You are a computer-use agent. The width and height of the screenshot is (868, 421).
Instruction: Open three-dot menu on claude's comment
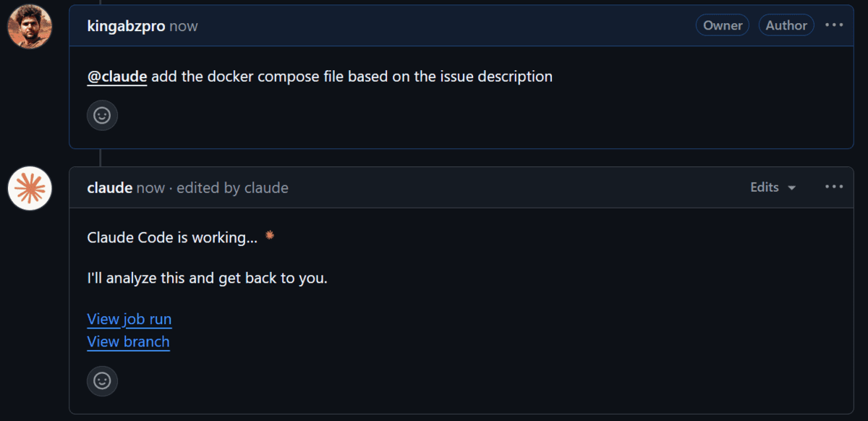click(834, 187)
